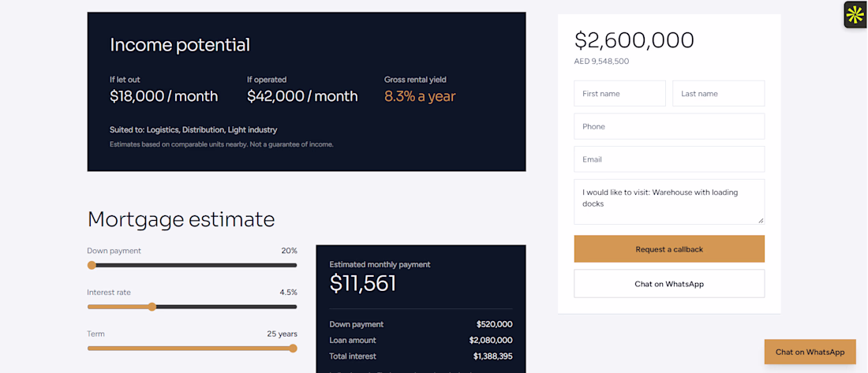Click the $42,000 / month value
This screenshot has height=373, width=868.
[x=302, y=96]
